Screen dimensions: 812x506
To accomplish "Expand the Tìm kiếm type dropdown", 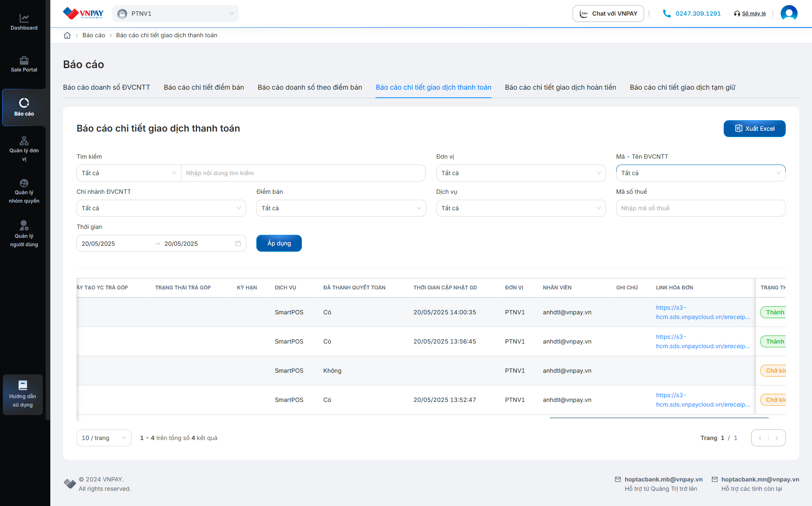I will point(129,173).
